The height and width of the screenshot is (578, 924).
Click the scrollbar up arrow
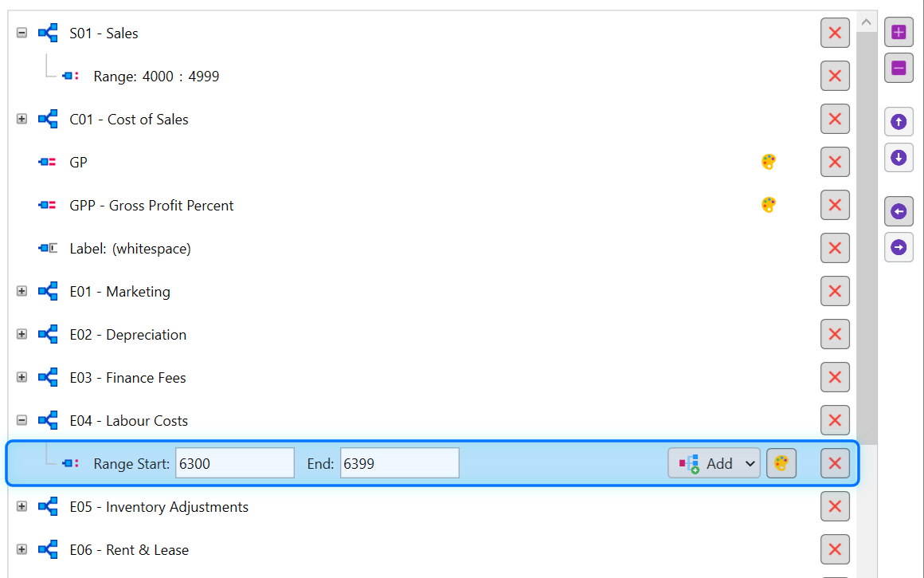pos(867,22)
